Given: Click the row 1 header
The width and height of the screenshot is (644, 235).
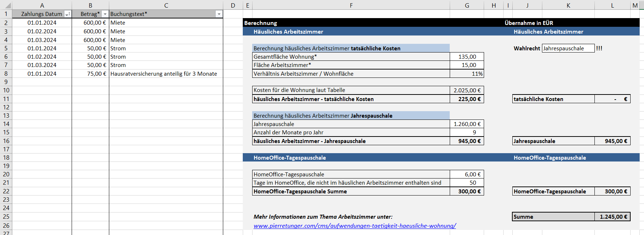Looking at the screenshot, I should click(x=6, y=14).
